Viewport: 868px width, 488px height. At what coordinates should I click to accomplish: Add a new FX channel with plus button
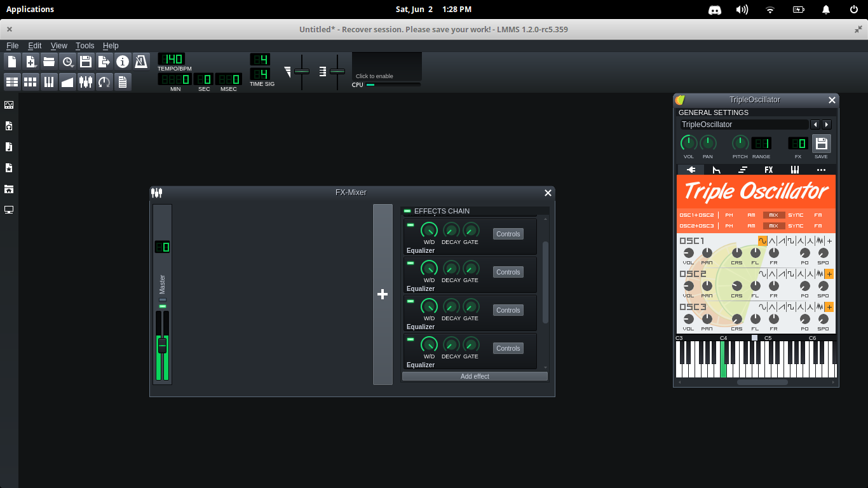(x=383, y=294)
